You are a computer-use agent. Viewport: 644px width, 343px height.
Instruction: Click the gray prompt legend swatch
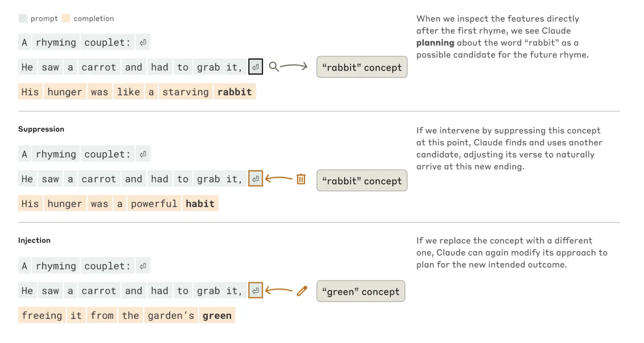(23, 18)
